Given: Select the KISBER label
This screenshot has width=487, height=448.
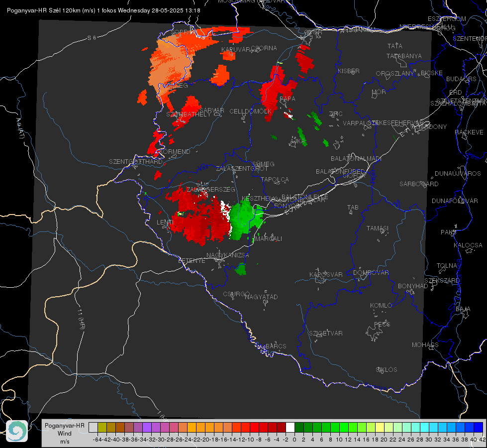Looking at the screenshot, I should [349, 71].
